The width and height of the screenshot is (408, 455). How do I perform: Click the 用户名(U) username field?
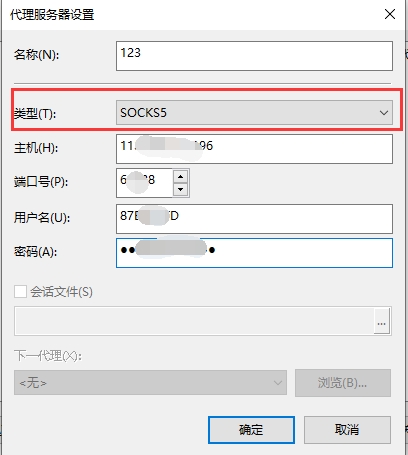[254, 219]
